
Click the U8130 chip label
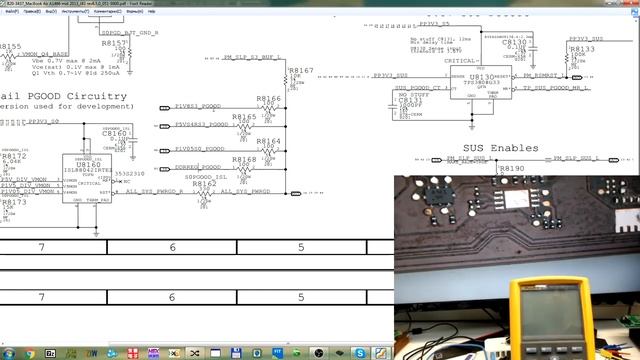tap(482, 77)
